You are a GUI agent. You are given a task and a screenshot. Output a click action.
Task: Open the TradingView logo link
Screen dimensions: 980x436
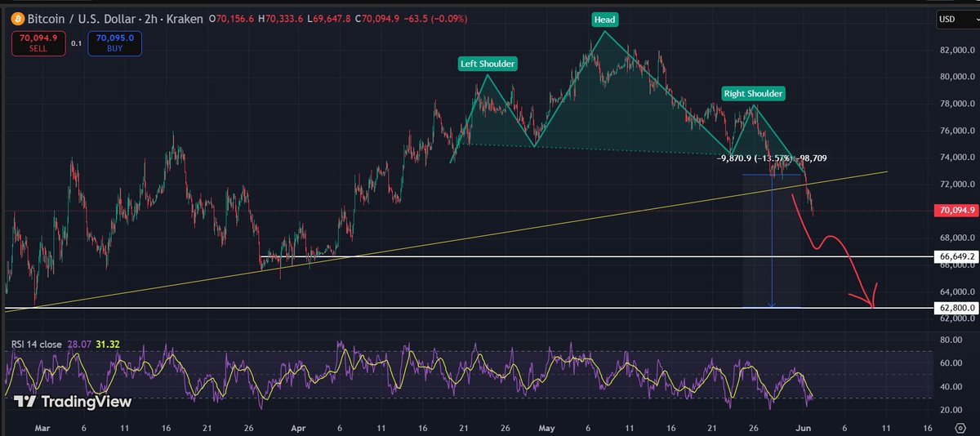click(72, 401)
